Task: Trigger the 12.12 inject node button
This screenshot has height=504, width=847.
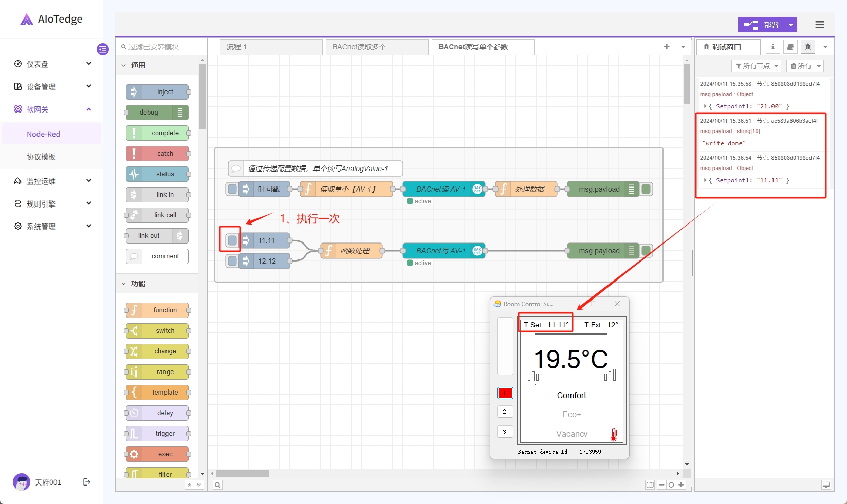Action: (232, 261)
